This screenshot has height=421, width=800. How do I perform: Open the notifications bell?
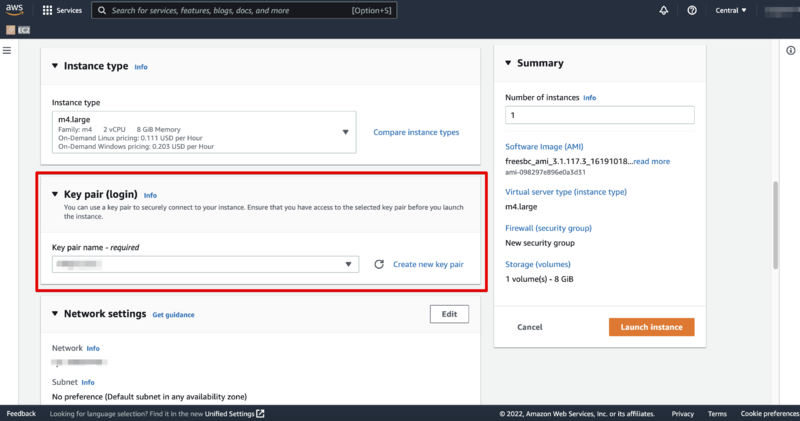pyautogui.click(x=663, y=10)
